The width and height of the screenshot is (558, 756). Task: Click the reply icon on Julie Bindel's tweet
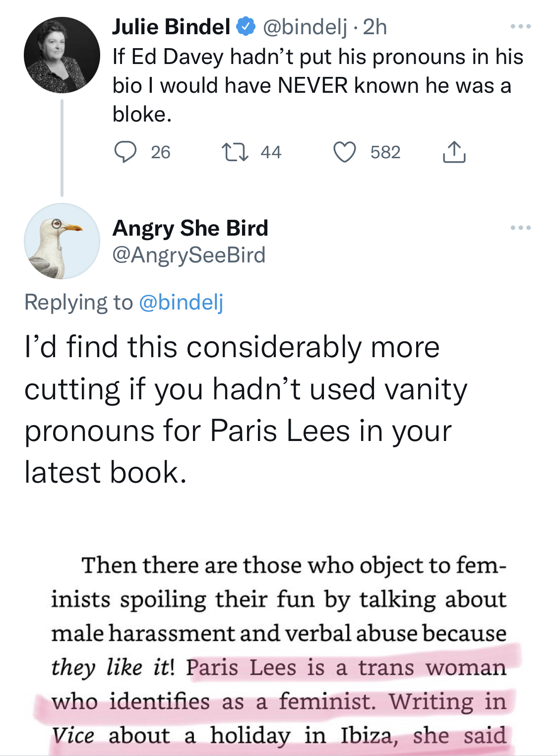[x=125, y=152]
